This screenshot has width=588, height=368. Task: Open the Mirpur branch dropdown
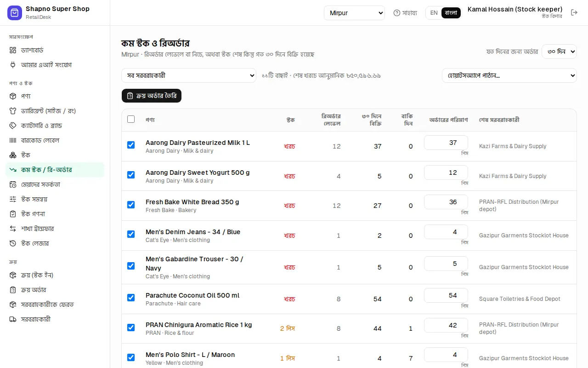point(354,13)
